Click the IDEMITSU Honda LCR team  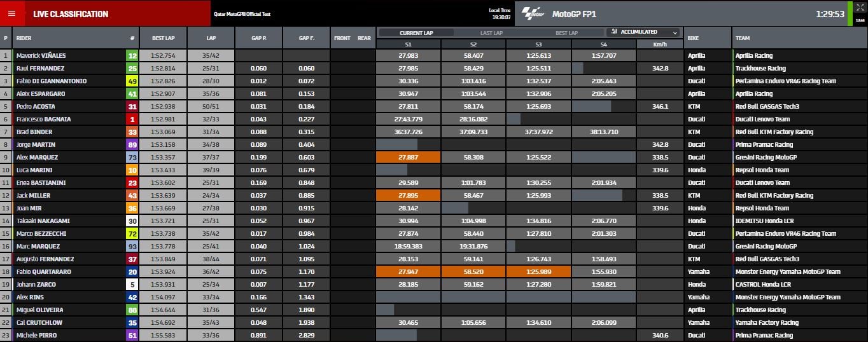click(765, 221)
